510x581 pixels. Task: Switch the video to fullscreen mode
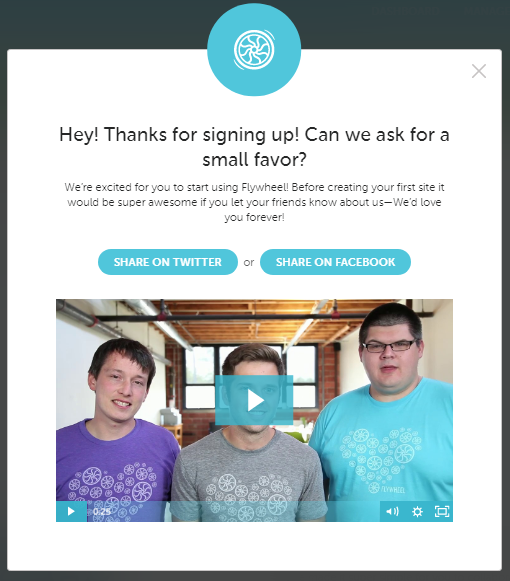point(442,512)
